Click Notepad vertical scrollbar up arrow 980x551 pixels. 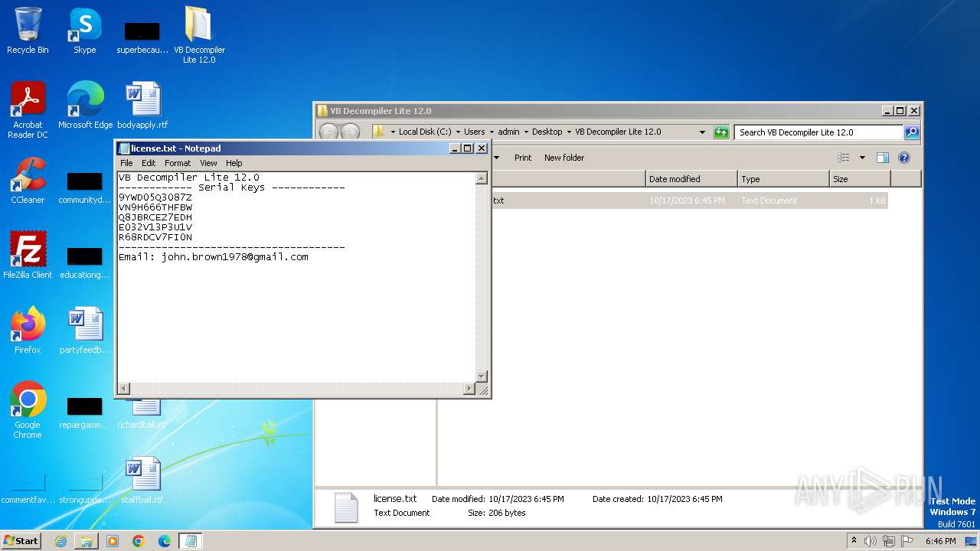point(482,178)
